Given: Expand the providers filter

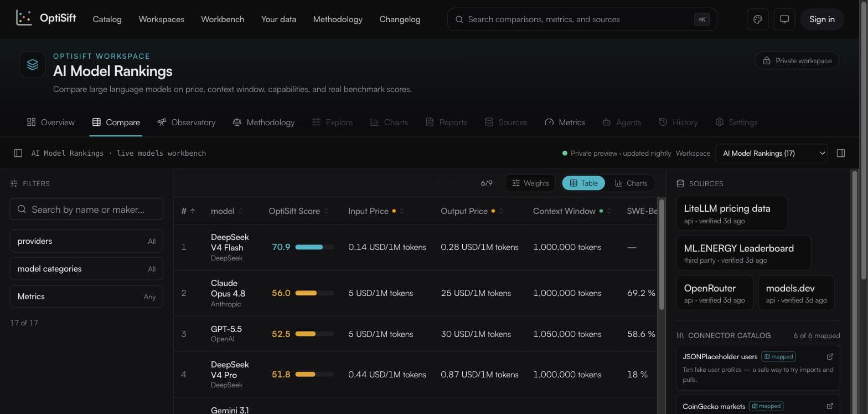Looking at the screenshot, I should pyautogui.click(x=86, y=241).
